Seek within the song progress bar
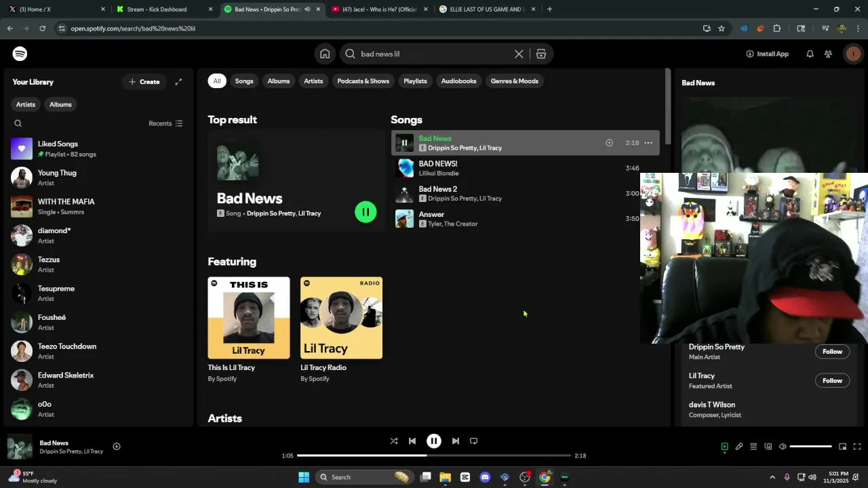This screenshot has height=488, width=868. (434, 455)
